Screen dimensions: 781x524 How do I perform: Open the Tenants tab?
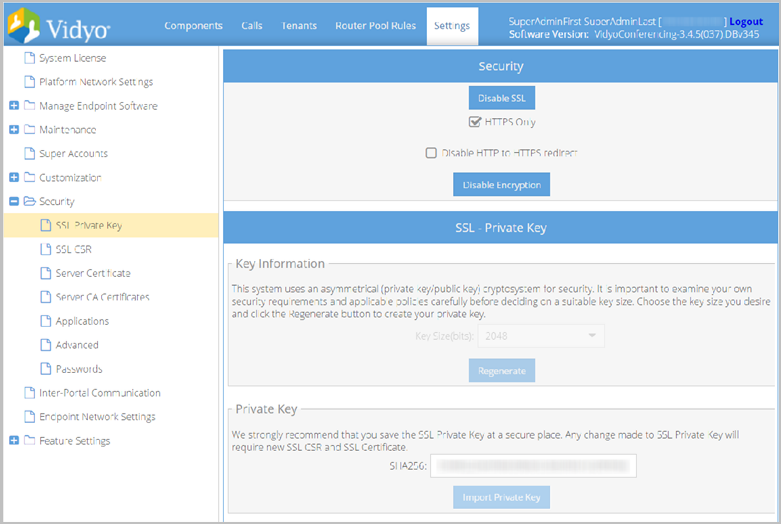299,25
